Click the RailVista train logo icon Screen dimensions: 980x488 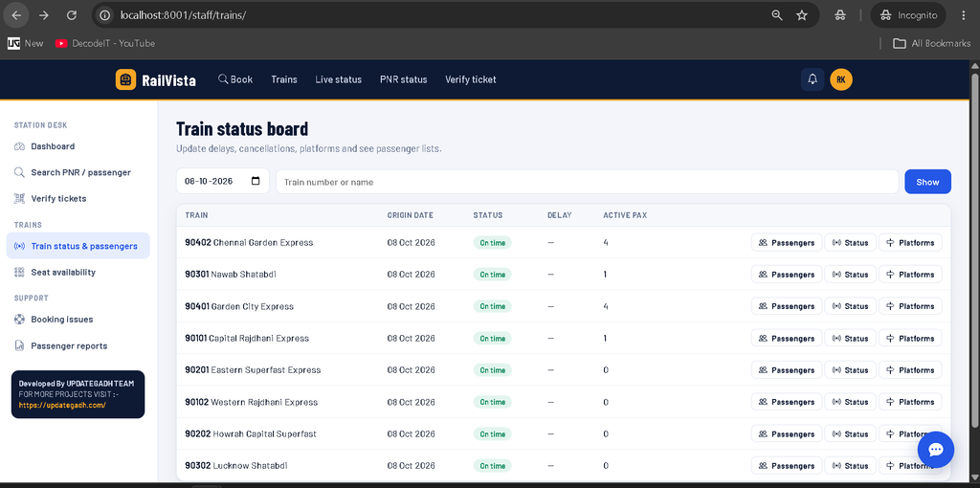point(125,79)
